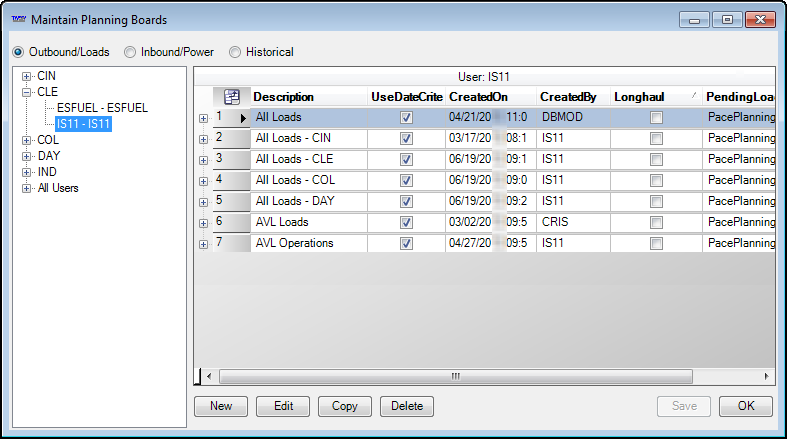Click the Copy button
The height and width of the screenshot is (439, 787).
345,406
